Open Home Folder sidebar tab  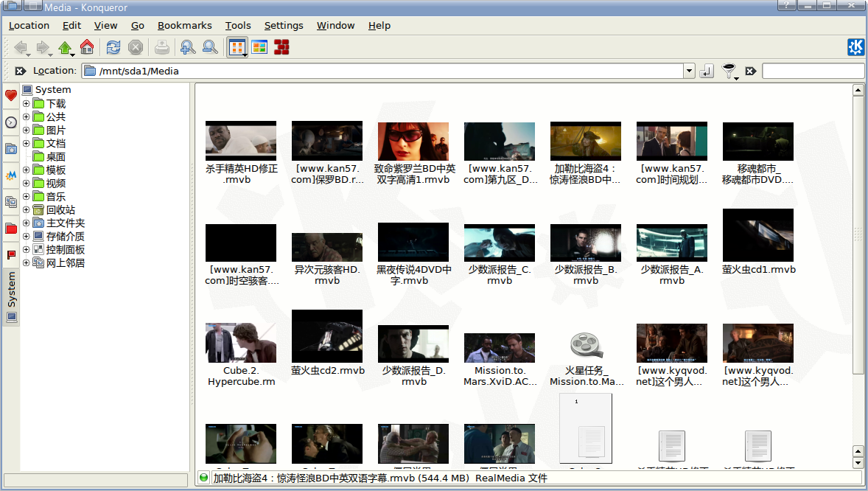(11, 149)
